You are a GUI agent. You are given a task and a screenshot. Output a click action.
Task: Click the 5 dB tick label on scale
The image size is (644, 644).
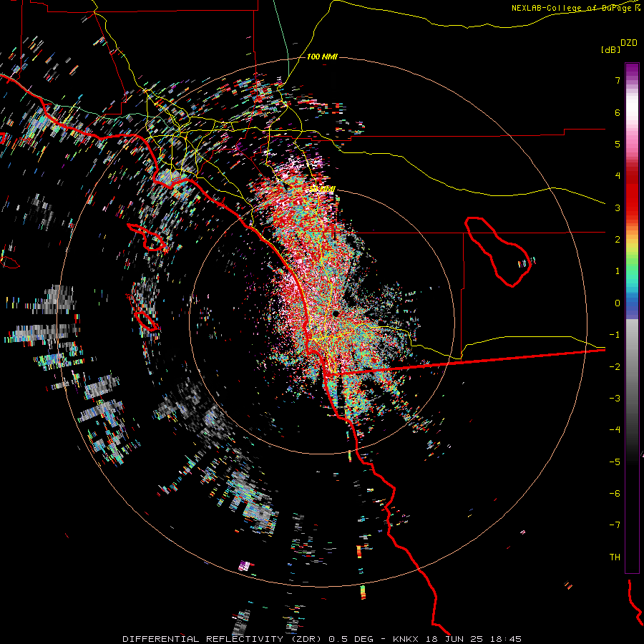tap(618, 144)
